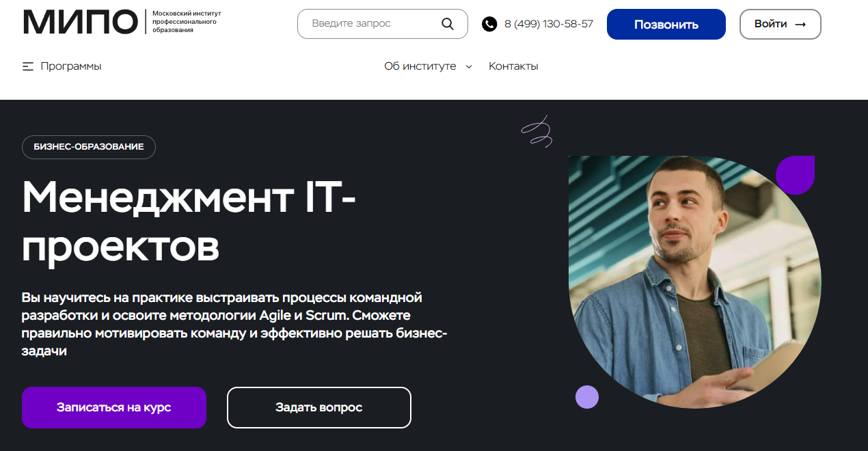This screenshot has width=868, height=451.
Task: Click the magnifier search icon
Action: point(448,24)
